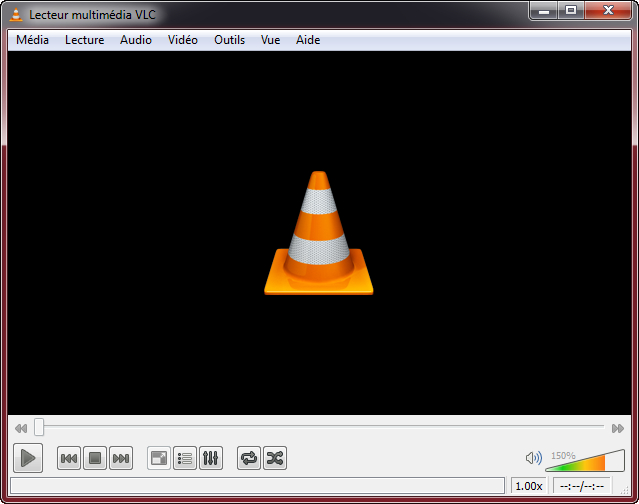Image resolution: width=639 pixels, height=504 pixels.
Task: Click the --:--/--:-- elapsed time display
Action: tap(582, 486)
